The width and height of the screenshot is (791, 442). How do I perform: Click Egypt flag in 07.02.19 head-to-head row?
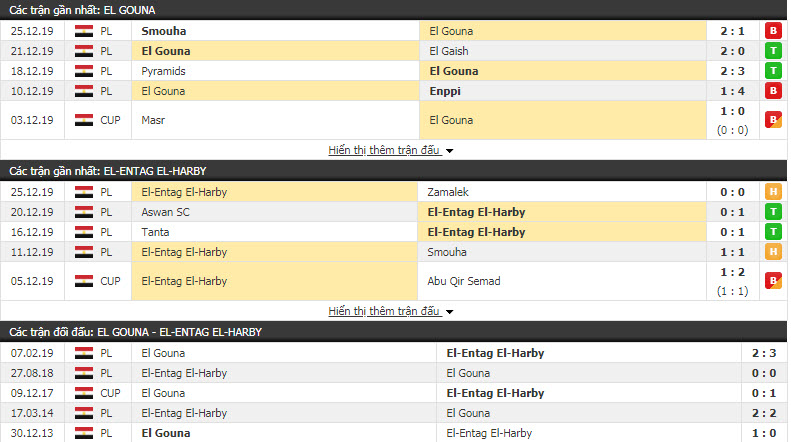point(84,353)
